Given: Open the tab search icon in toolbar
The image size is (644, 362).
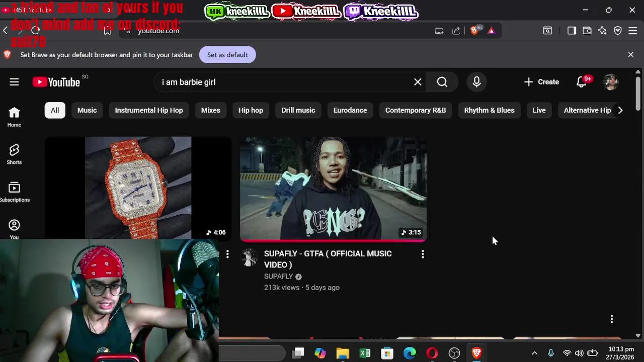Looking at the screenshot, I should tap(547, 31).
